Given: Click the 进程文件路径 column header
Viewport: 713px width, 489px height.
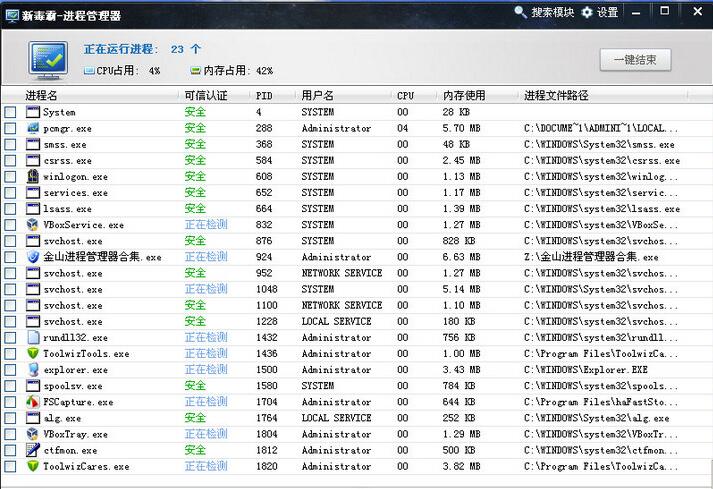Looking at the screenshot, I should [556, 96].
